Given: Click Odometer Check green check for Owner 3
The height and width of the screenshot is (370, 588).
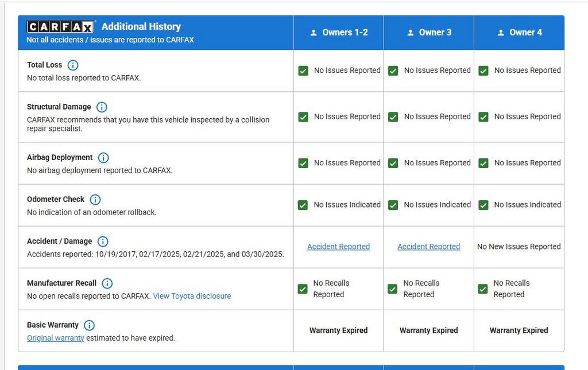Looking at the screenshot, I should (x=393, y=205).
